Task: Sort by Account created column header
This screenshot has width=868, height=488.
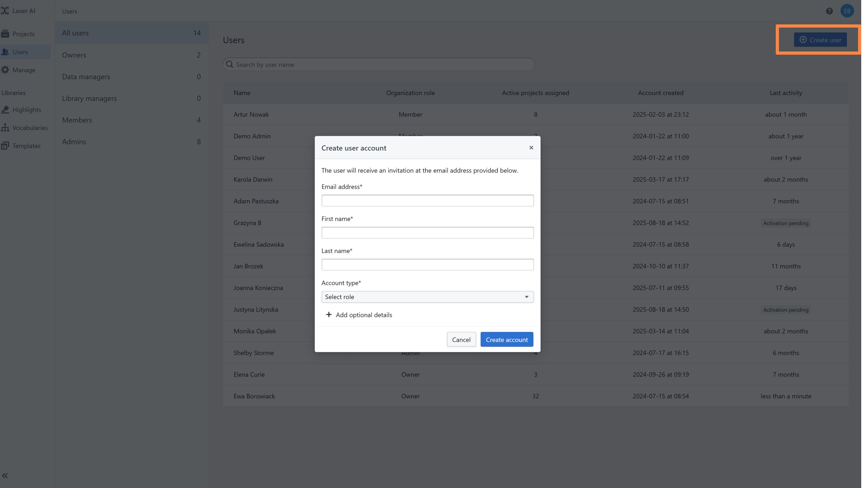Action: pyautogui.click(x=660, y=93)
